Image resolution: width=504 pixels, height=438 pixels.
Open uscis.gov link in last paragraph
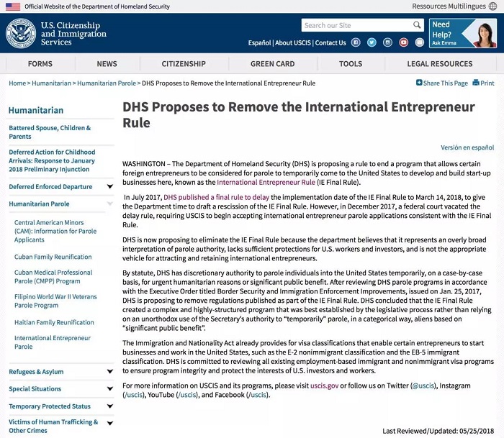pyautogui.click(x=324, y=385)
